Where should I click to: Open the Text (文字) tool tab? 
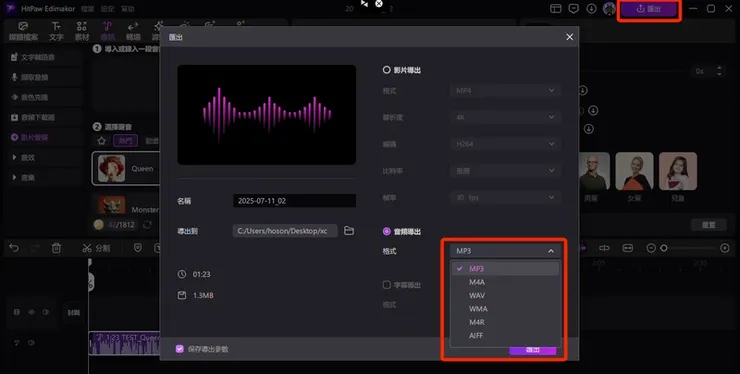click(56, 31)
